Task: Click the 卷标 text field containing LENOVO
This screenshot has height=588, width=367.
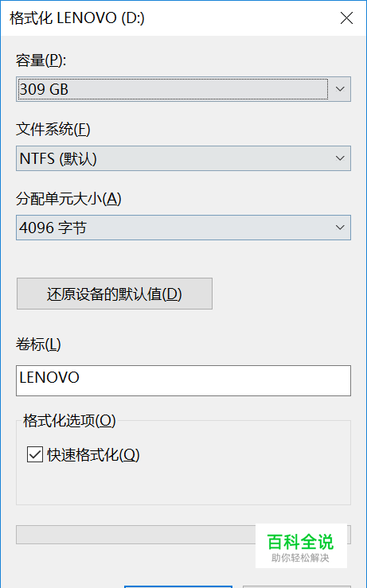Action: click(x=183, y=380)
